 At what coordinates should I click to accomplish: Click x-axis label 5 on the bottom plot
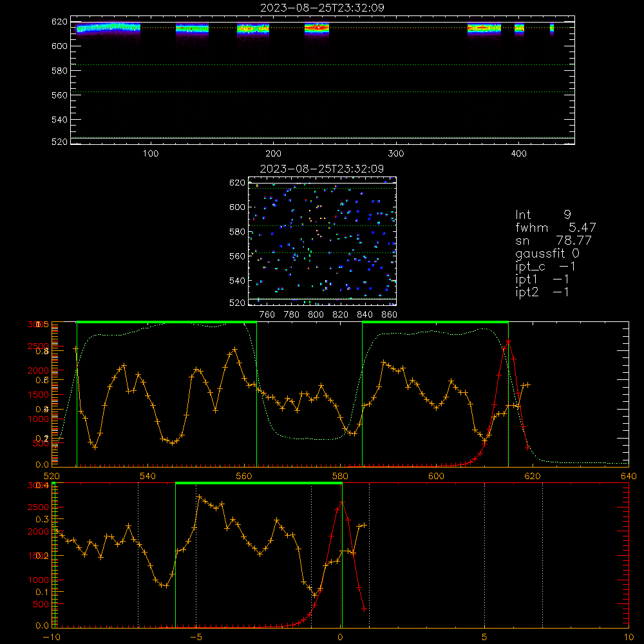tap(485, 637)
